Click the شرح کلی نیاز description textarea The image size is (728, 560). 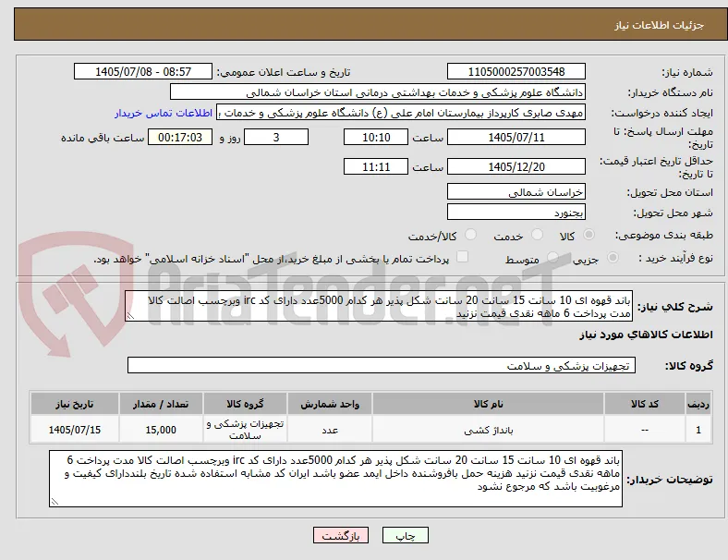click(379, 306)
